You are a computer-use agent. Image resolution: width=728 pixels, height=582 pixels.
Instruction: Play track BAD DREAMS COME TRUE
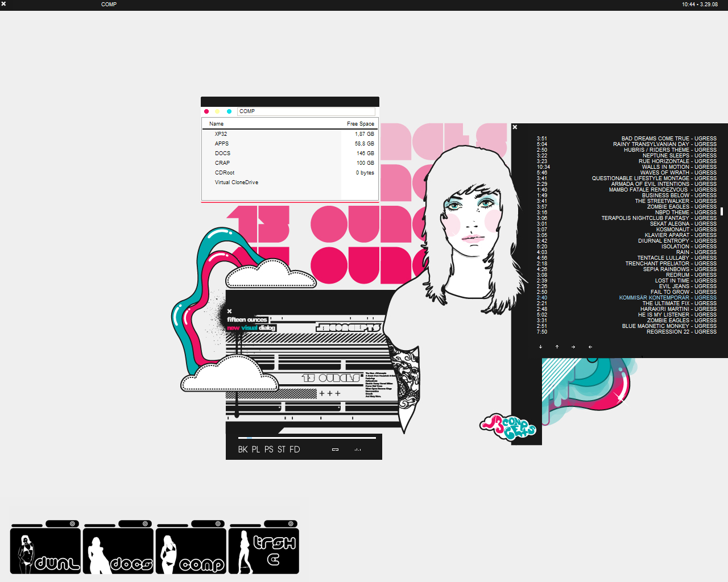point(669,139)
